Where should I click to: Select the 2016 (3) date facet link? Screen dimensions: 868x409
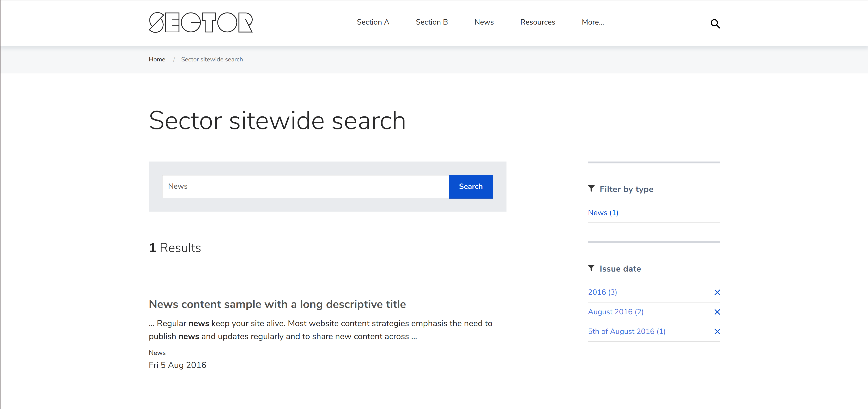pyautogui.click(x=602, y=292)
